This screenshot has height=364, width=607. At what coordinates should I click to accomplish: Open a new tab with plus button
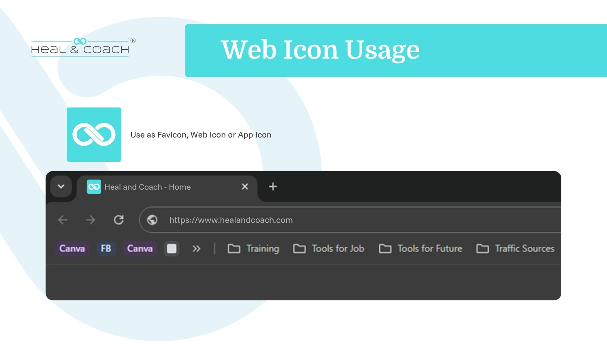point(273,186)
